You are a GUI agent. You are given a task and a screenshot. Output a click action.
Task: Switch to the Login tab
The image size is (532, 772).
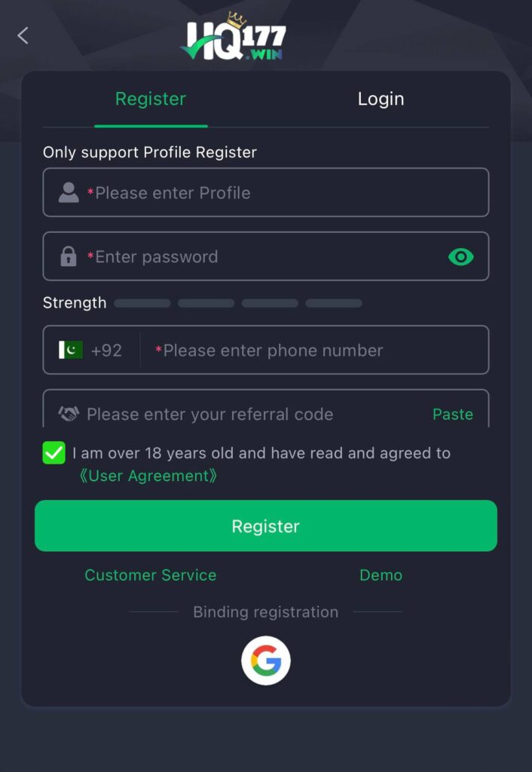tap(381, 99)
